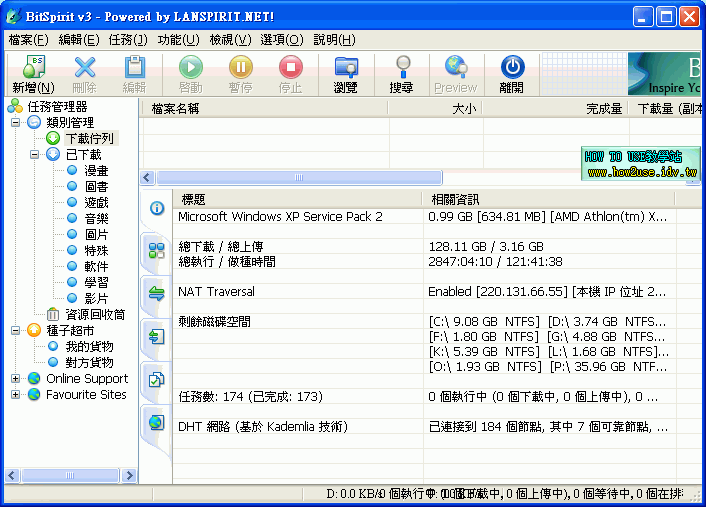Click the 總下載 / 總上傳 row label
This screenshot has width=706, height=507.
[221, 247]
